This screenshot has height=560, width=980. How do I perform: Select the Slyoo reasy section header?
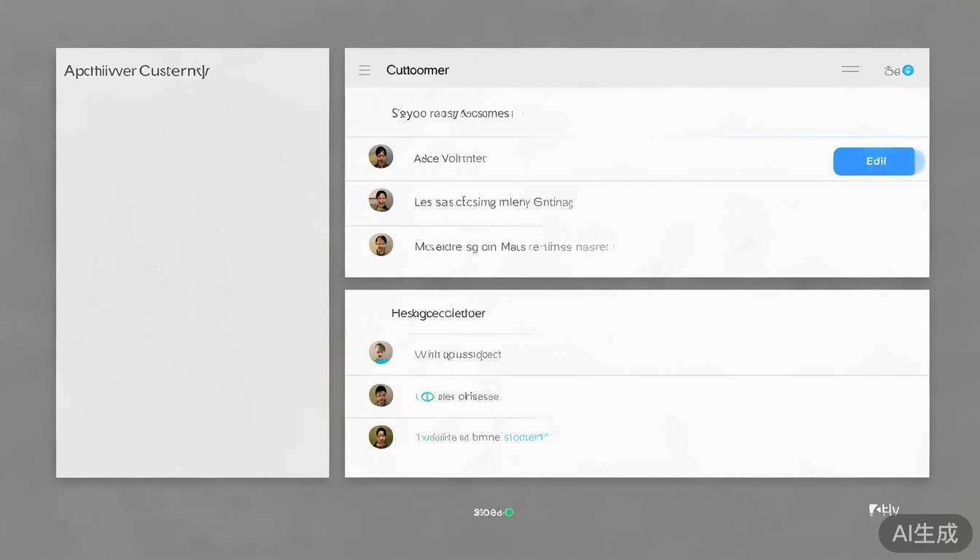pyautogui.click(x=452, y=114)
